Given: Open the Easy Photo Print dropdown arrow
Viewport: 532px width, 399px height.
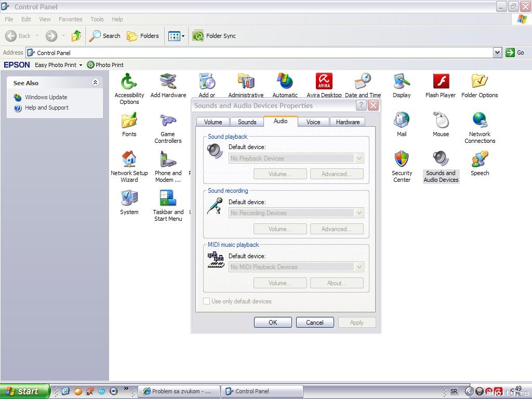Looking at the screenshot, I should click(81, 65).
